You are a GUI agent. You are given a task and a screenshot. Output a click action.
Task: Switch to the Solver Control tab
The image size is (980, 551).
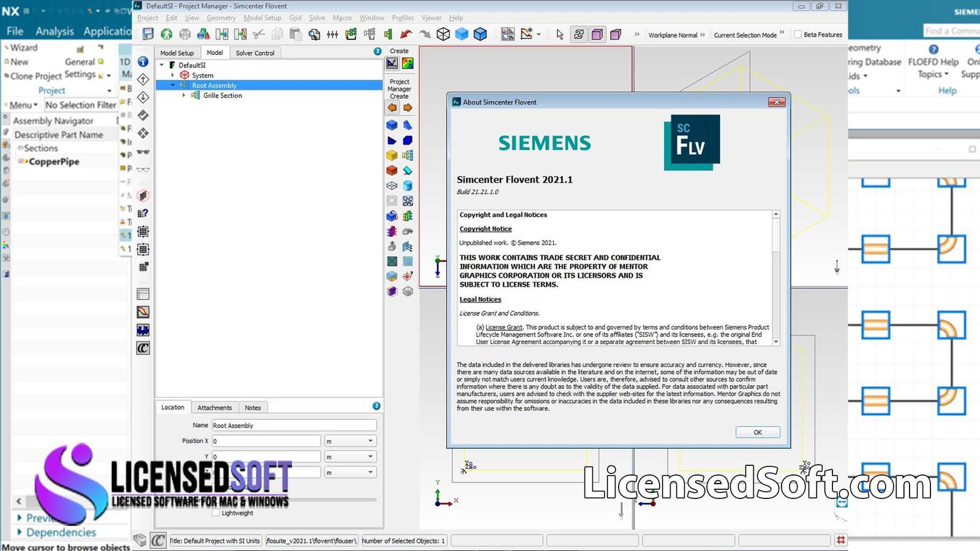point(255,53)
